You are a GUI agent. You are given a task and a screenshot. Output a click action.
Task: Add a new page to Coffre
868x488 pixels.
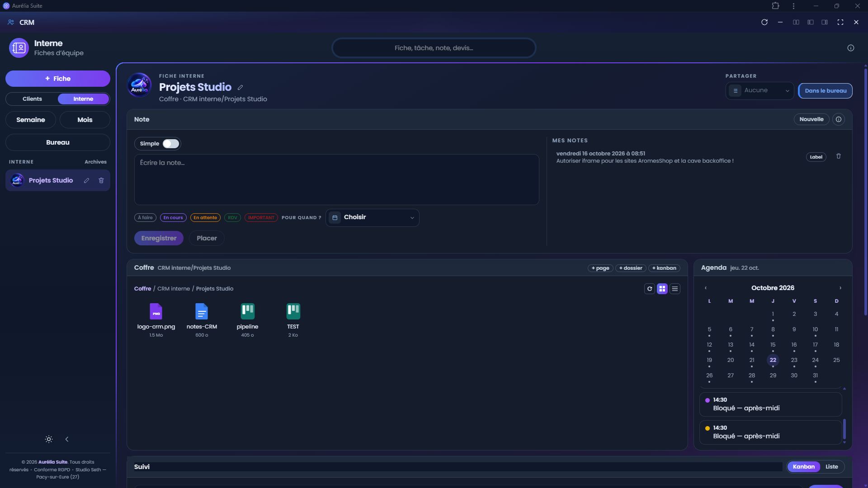click(600, 268)
